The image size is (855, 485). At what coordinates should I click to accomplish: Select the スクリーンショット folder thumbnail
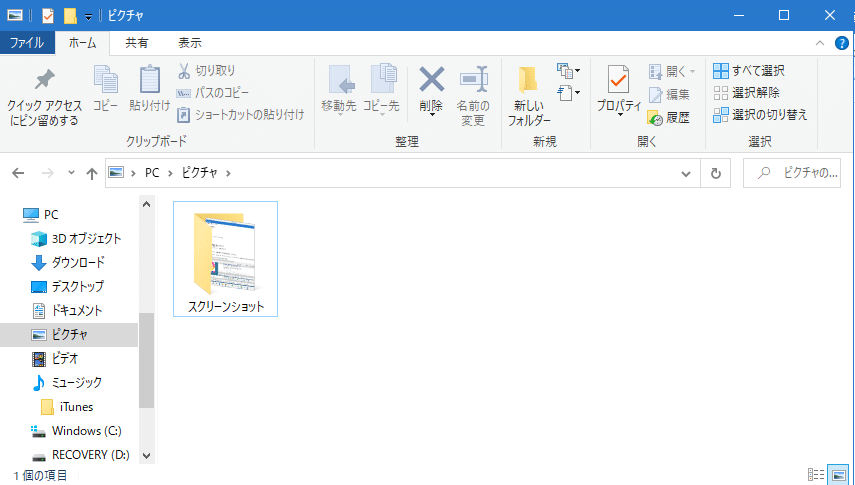point(225,259)
